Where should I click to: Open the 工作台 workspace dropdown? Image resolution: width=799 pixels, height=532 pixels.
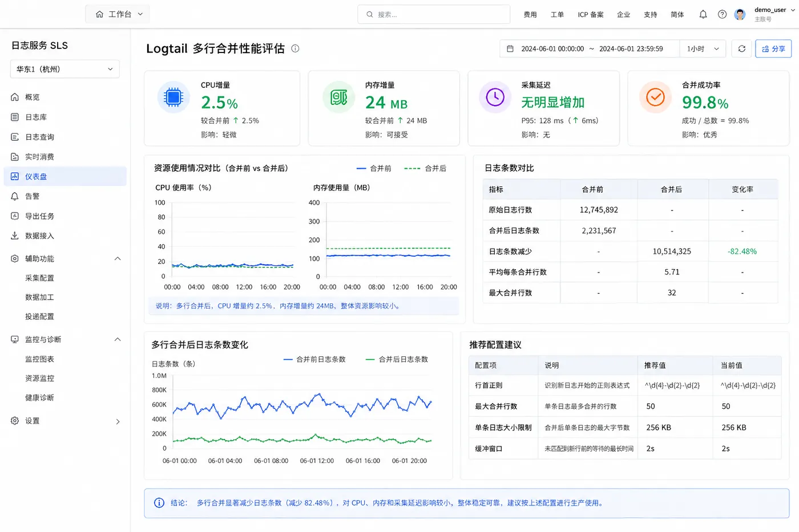pos(118,14)
